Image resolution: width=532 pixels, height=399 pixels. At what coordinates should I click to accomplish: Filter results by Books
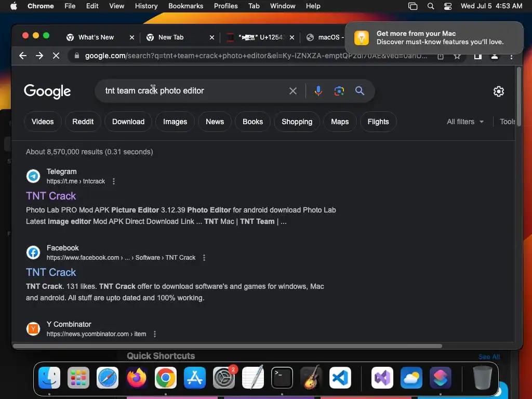(253, 122)
